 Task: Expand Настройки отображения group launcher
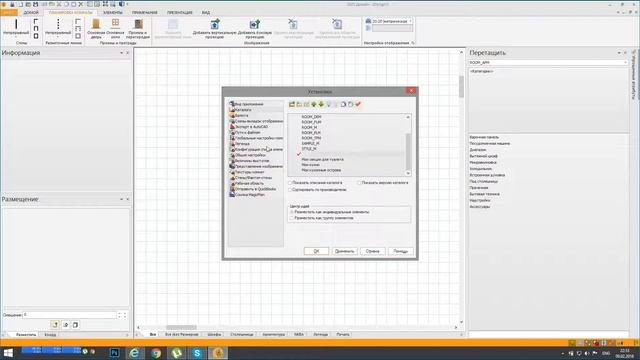point(413,43)
